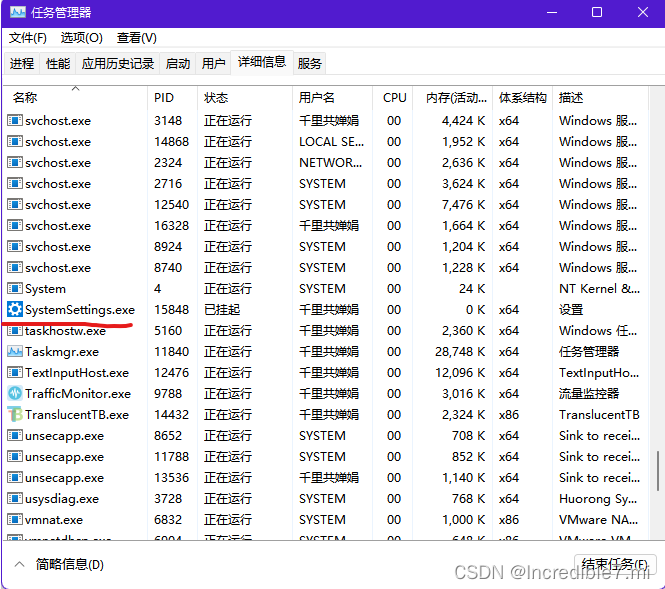
Task: Open the 查看(V) menu
Action: click(137, 38)
